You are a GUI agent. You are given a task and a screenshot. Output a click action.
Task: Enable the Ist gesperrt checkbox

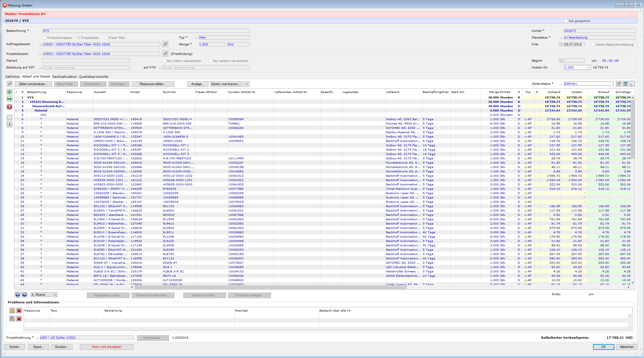tap(566, 21)
